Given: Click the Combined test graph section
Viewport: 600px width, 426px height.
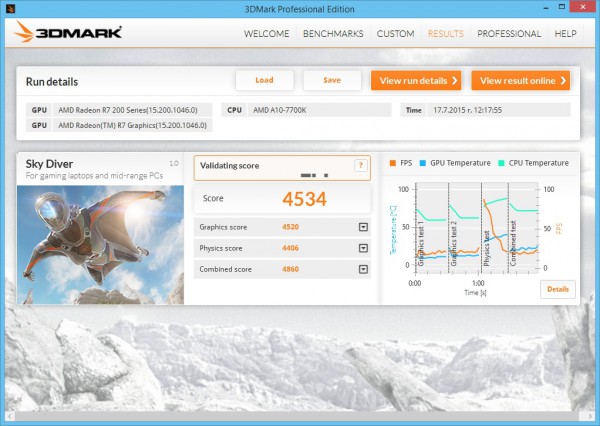Looking at the screenshot, I should tap(523, 228).
